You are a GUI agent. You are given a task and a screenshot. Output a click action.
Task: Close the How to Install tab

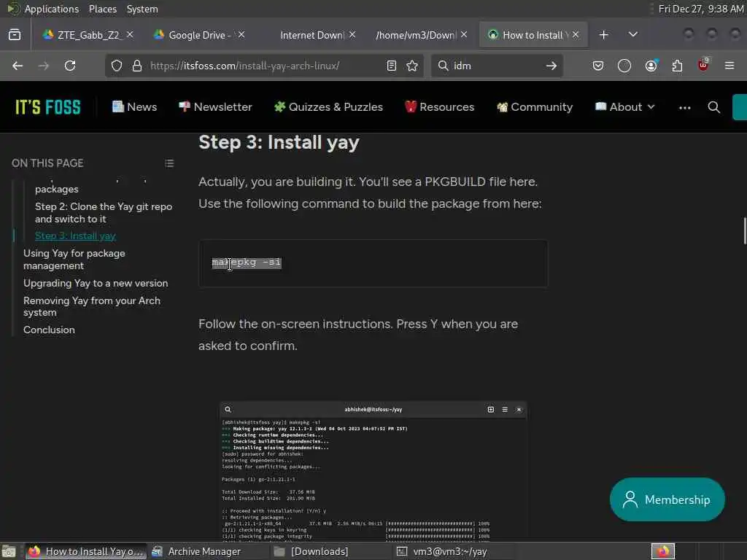[576, 35]
